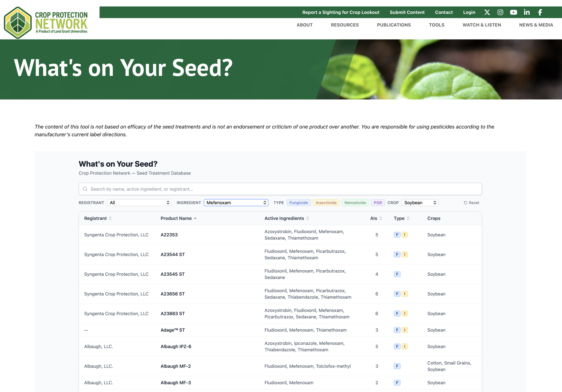
Task: Sort table by Type column
Action: [402, 218]
